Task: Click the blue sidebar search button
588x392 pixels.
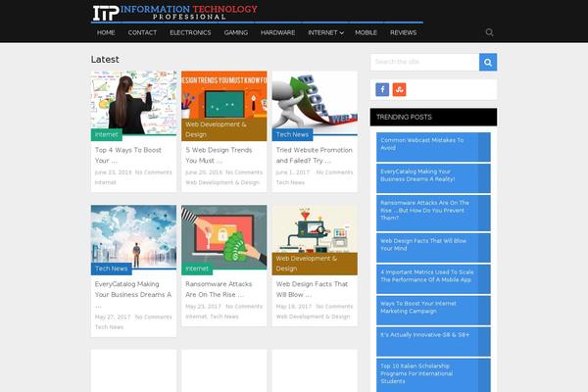Action: coord(488,62)
